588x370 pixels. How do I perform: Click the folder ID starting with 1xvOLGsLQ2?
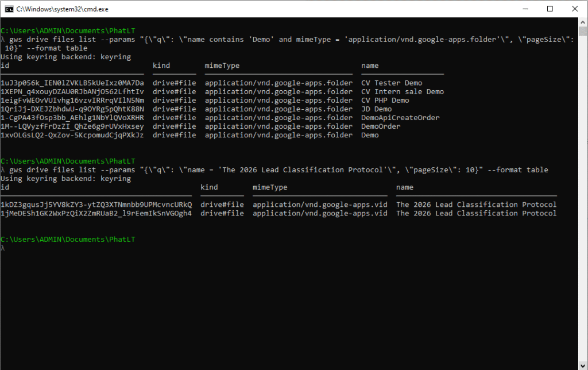[x=72, y=135]
